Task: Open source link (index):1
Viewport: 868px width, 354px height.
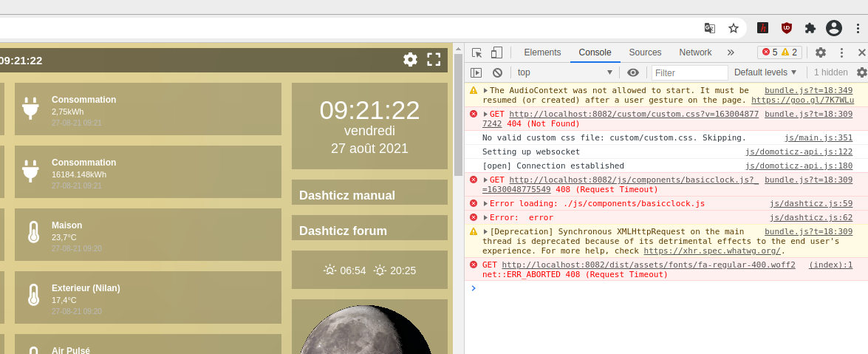Action: (x=830, y=265)
